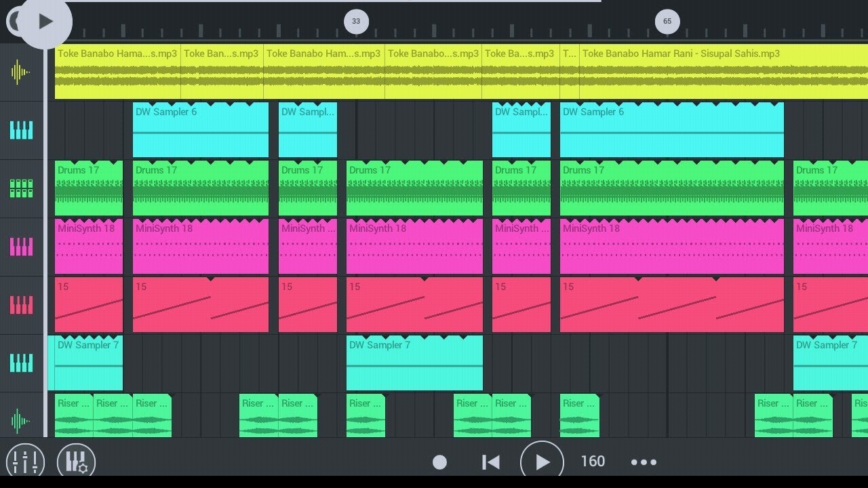Select the MiniSynth 18 track keyboard icon
868x488 pixels.
(21, 247)
